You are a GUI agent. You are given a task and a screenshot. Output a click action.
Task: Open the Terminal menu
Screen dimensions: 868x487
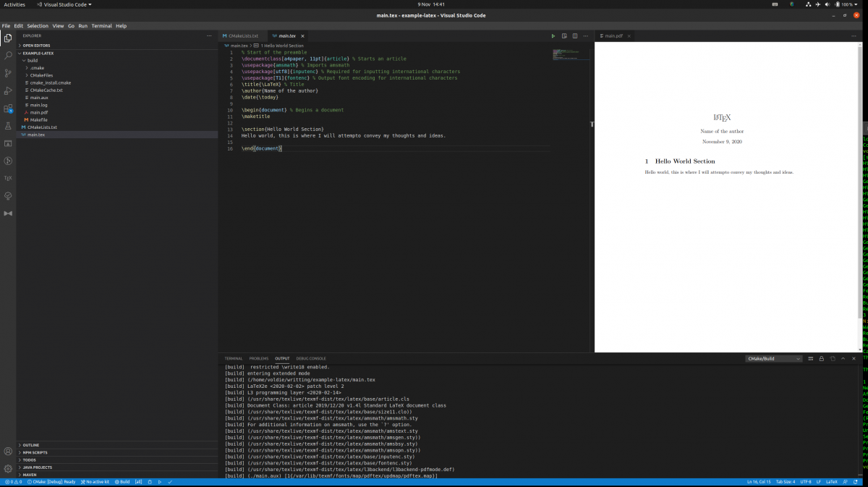[101, 25]
